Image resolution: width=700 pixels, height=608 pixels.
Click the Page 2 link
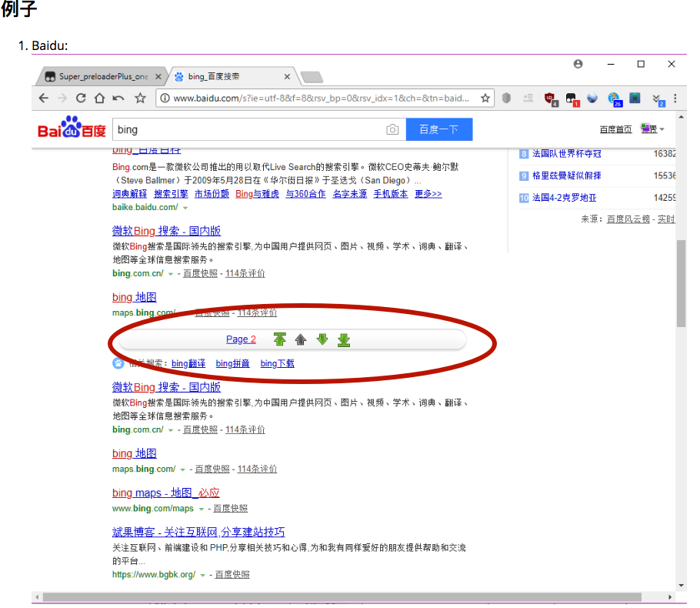241,339
